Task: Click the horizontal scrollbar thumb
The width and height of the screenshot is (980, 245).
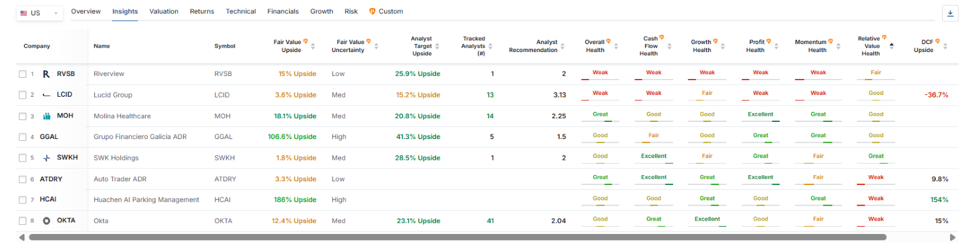Action: 458,237
